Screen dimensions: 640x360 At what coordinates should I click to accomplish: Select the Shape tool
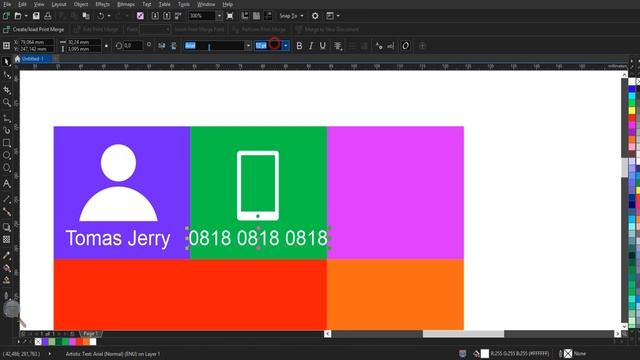pos(7,75)
